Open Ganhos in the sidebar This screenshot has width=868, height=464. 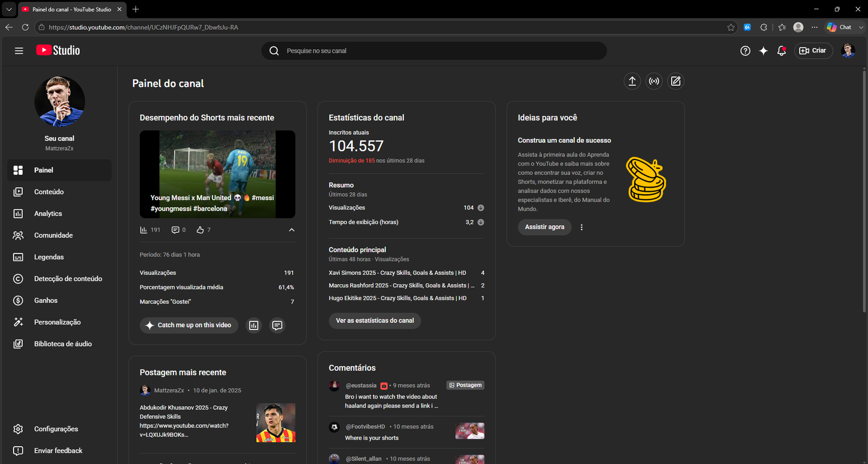(x=60, y=300)
